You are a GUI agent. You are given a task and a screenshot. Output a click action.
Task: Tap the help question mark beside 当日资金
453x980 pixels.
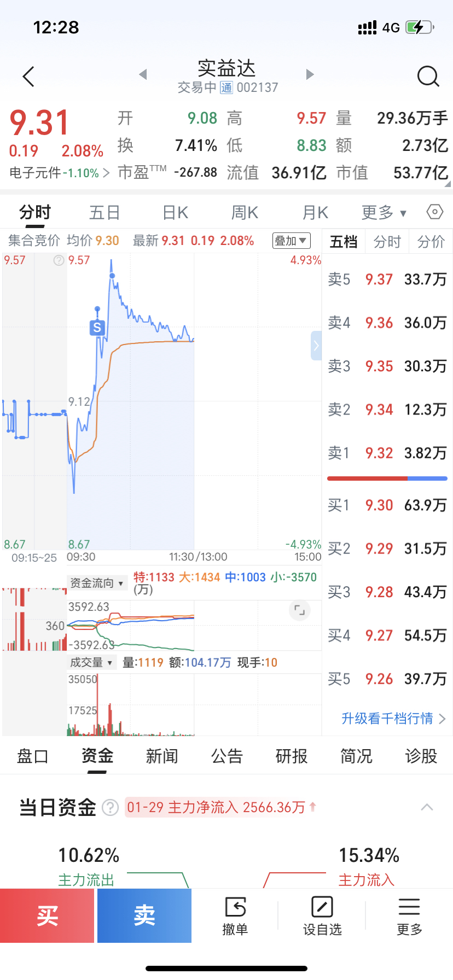[111, 807]
